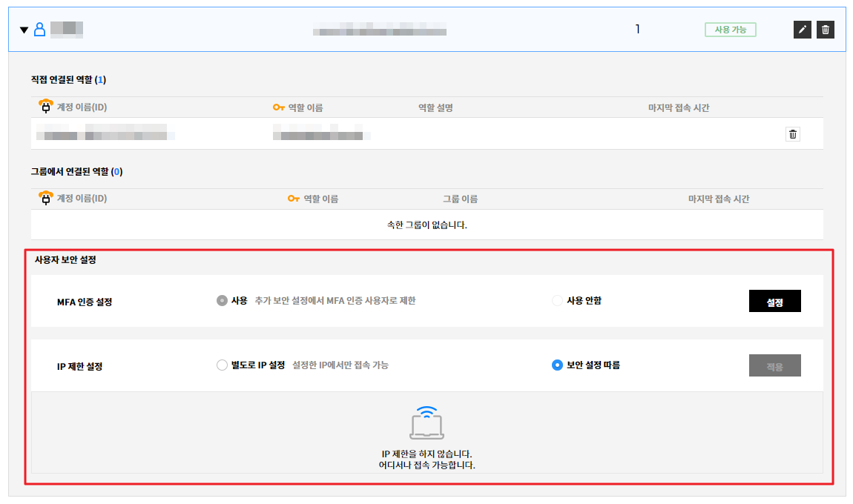Click the green 사용 가능 status badge
Screen dimensions: 853x504
tap(730, 30)
